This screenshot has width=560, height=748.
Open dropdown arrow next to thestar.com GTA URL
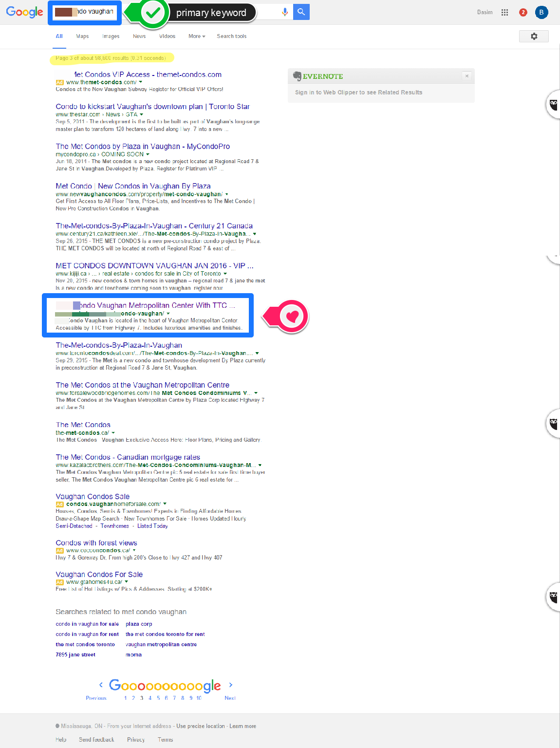(x=142, y=114)
